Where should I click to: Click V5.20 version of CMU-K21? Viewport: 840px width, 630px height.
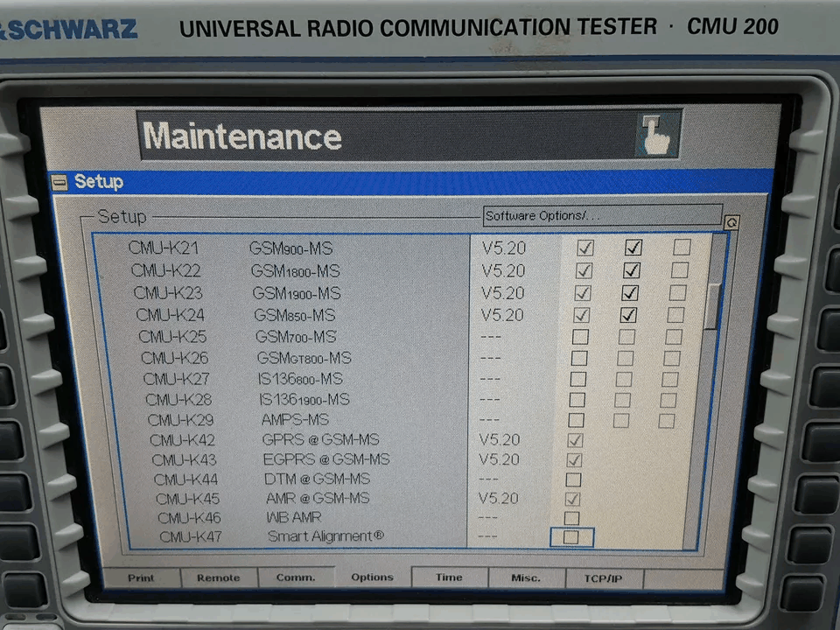click(x=504, y=248)
